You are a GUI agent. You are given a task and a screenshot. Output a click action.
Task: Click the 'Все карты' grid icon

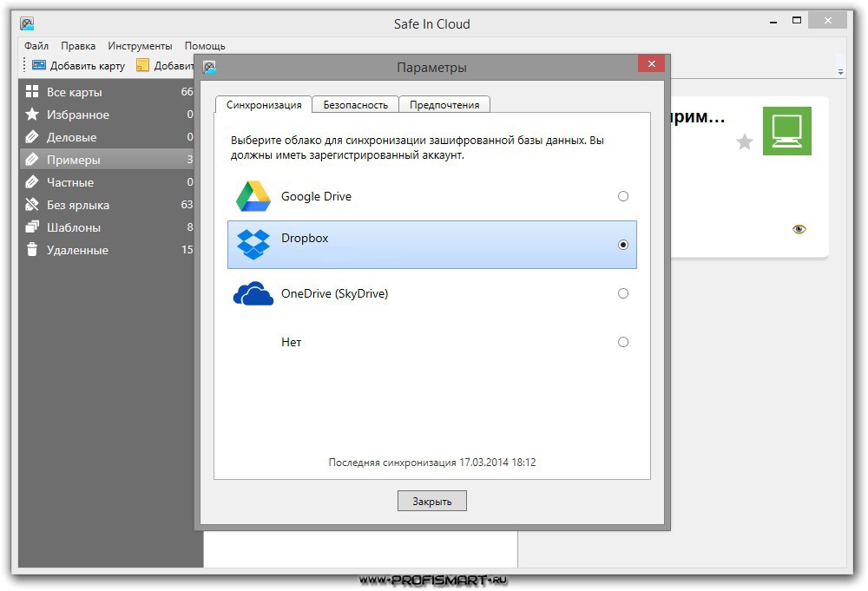33,91
